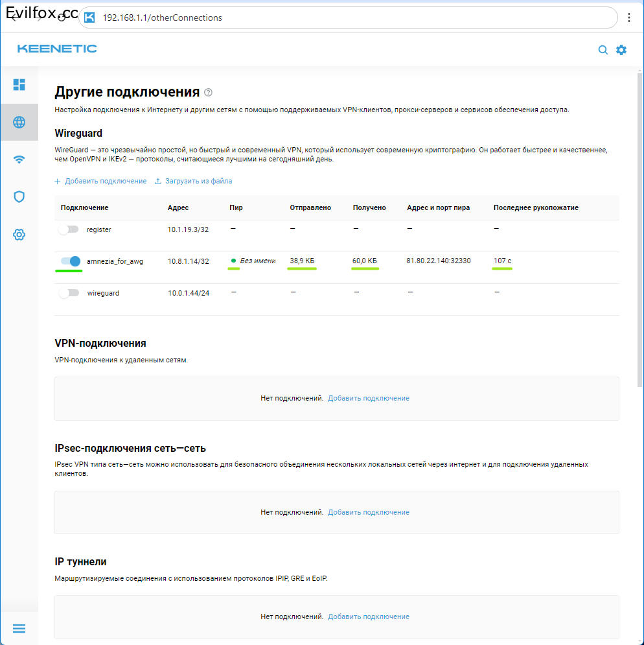Viewport: 644px width, 645px height.
Task: Open the blue settings gear in header
Action: [621, 50]
